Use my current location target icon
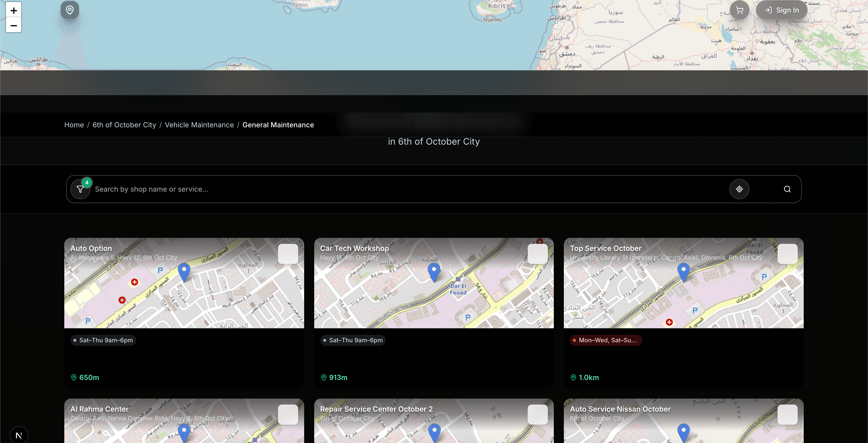 (x=739, y=189)
